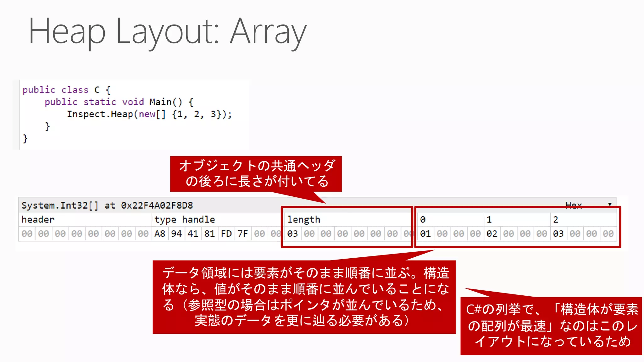Click the Inspect.Heap code line
Viewport: 644px width, 362px height.
(149, 114)
